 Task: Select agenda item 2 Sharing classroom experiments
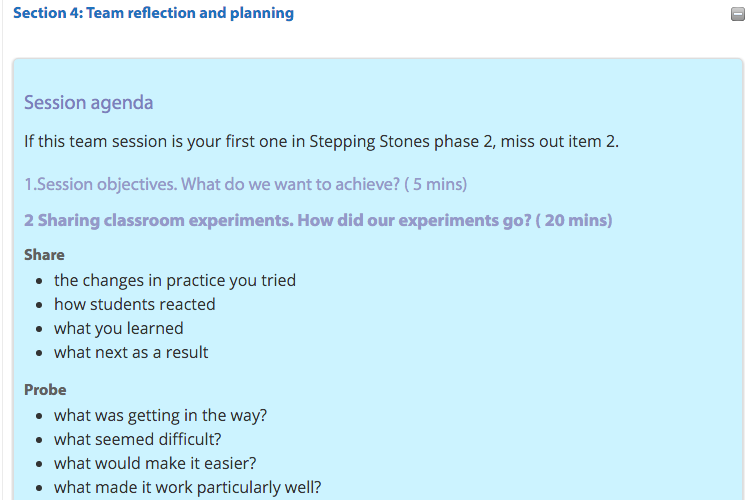click(318, 220)
